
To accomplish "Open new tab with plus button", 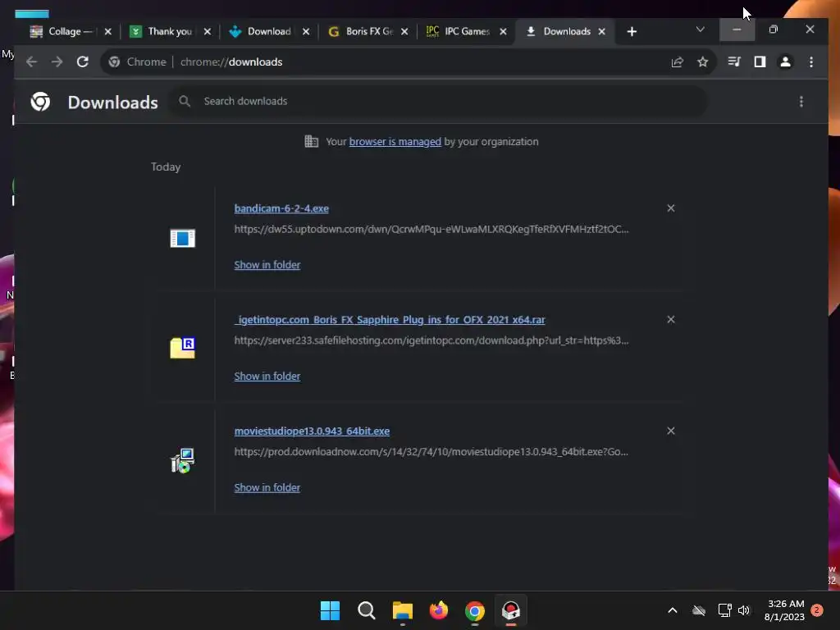I will point(632,32).
